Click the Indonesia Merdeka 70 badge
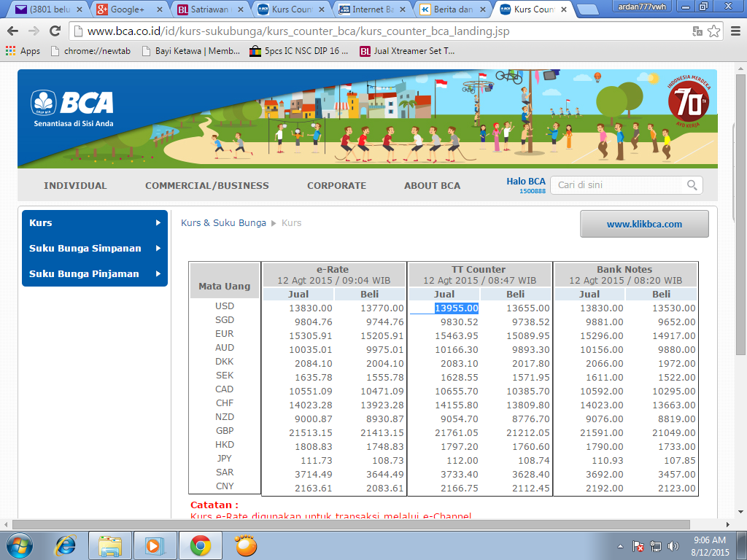Image resolution: width=747 pixels, height=560 pixels. [689, 102]
